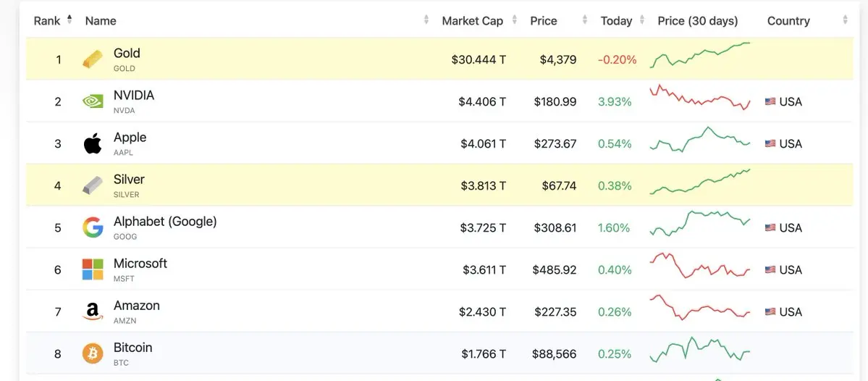Image resolution: width=868 pixels, height=381 pixels.
Task: Click the NVIDIA logo icon
Action: pyautogui.click(x=93, y=101)
